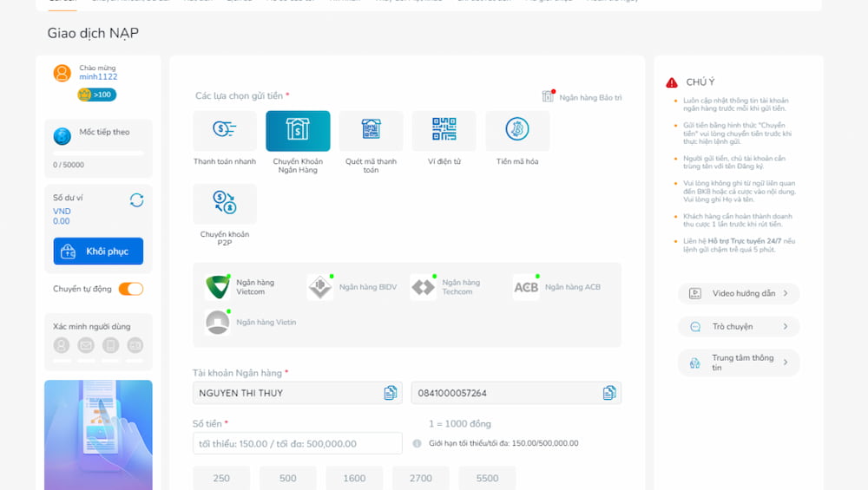Copy the bank account number 0841000057264

(609, 393)
